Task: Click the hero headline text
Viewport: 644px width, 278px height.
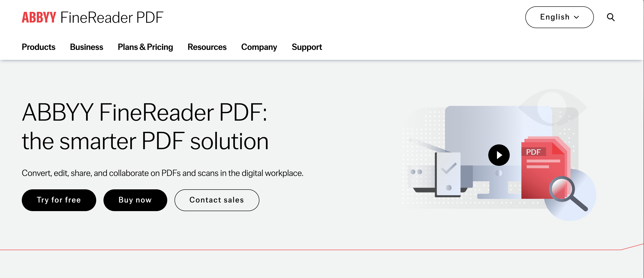Action: (145, 126)
